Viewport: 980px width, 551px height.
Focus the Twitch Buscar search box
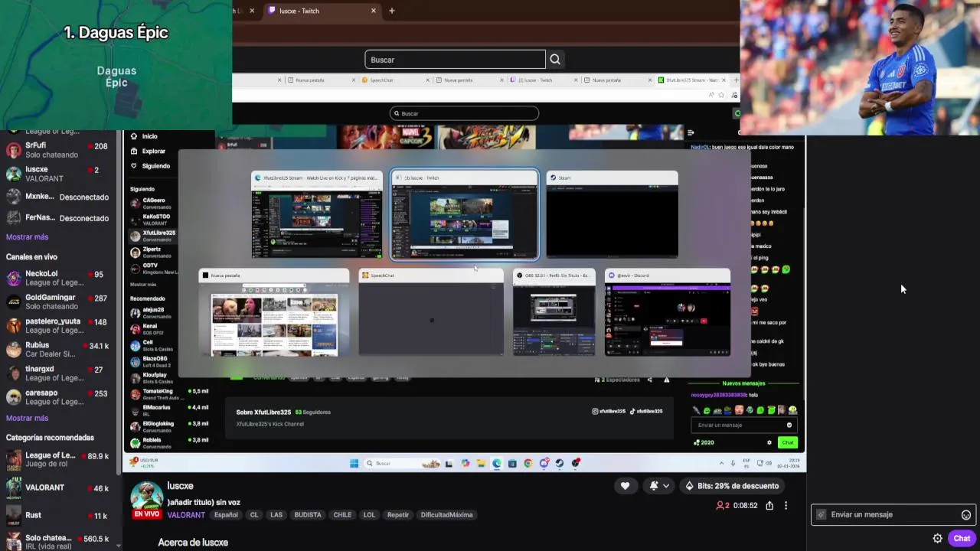click(455, 60)
